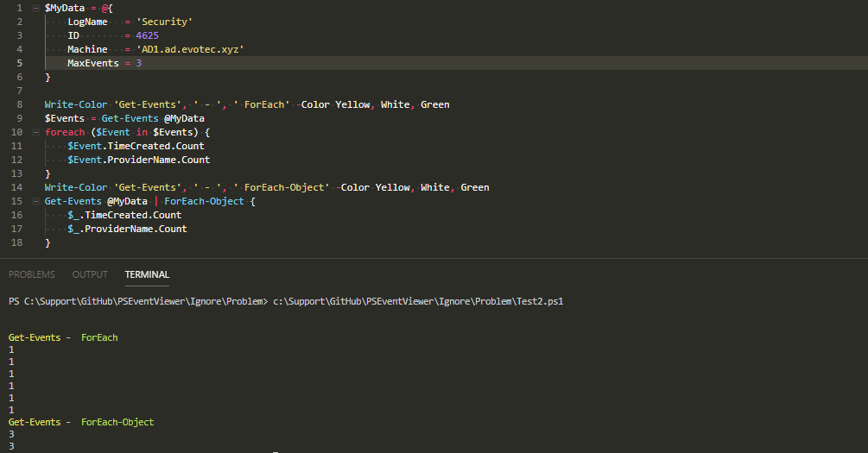This screenshot has height=453, width=868.
Task: Collapse the $MyData hashtable fold on line 1
Action: click(x=35, y=8)
